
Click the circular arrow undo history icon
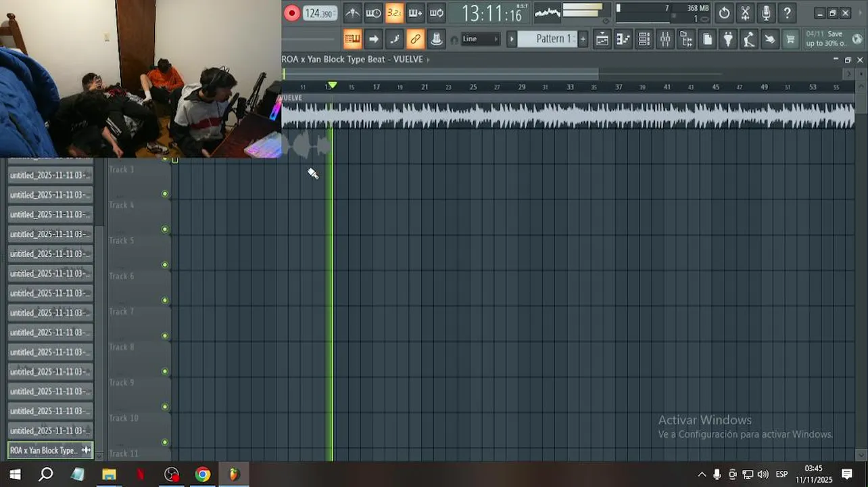724,13
